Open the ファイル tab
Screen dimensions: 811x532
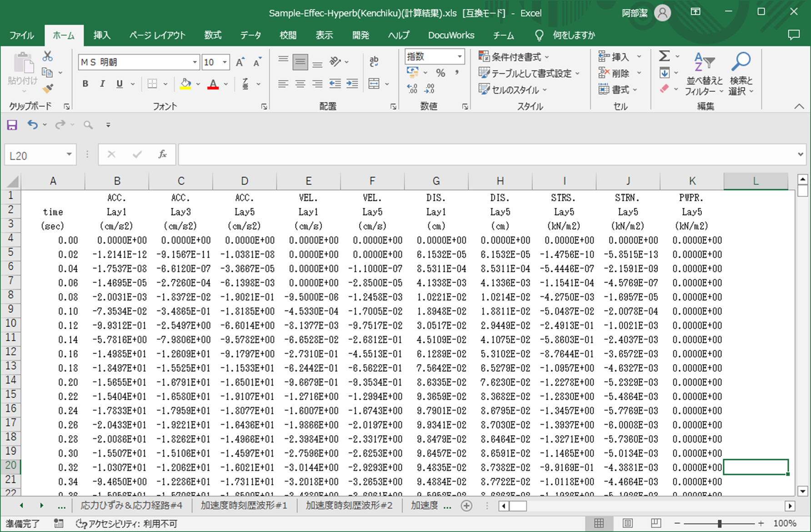point(21,35)
